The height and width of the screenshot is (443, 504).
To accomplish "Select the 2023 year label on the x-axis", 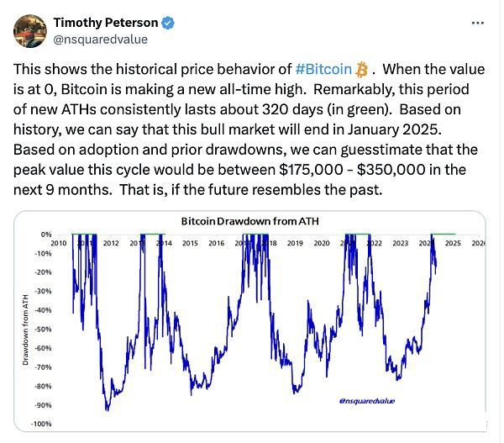I will (x=401, y=243).
